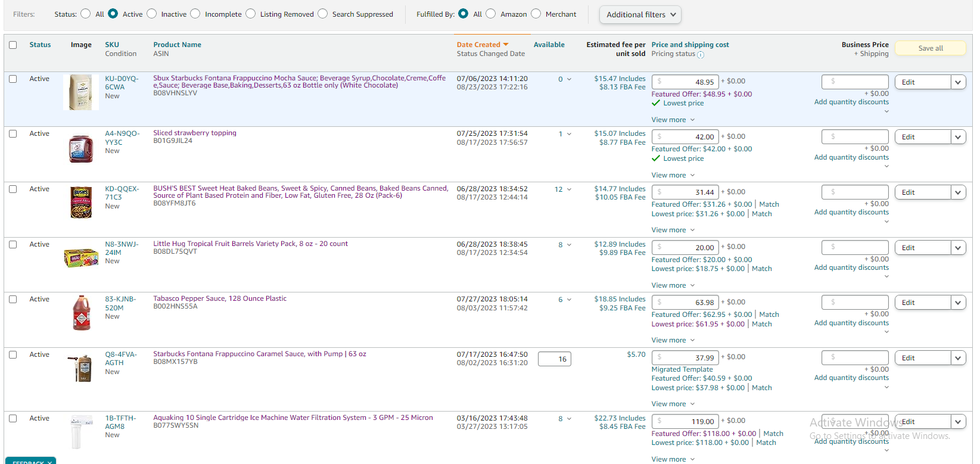Screen dimensions: 980x464
Task: Click Match lowest price for Starbucks Caramel Sauce
Action: coord(762,388)
